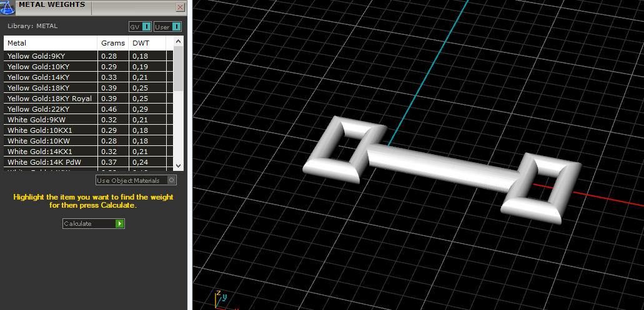Select the Yellow Gold:9KY row
644x310 pixels.
88,56
